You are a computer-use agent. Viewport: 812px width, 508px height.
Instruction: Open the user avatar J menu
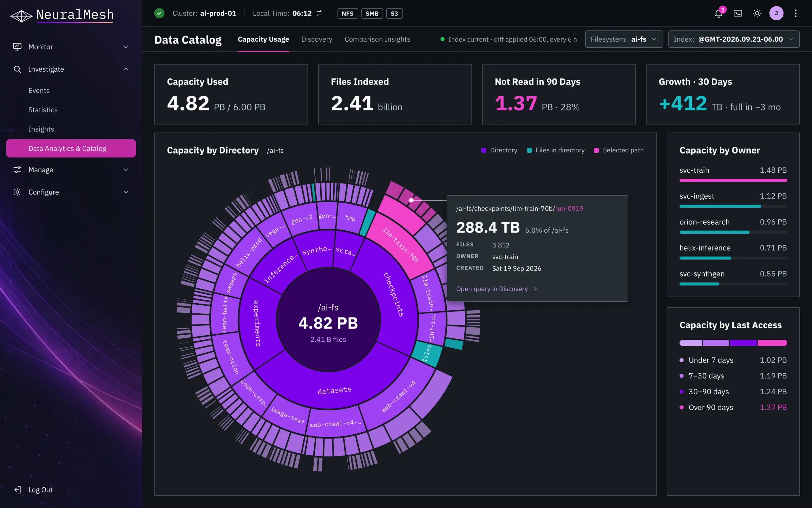coord(776,13)
